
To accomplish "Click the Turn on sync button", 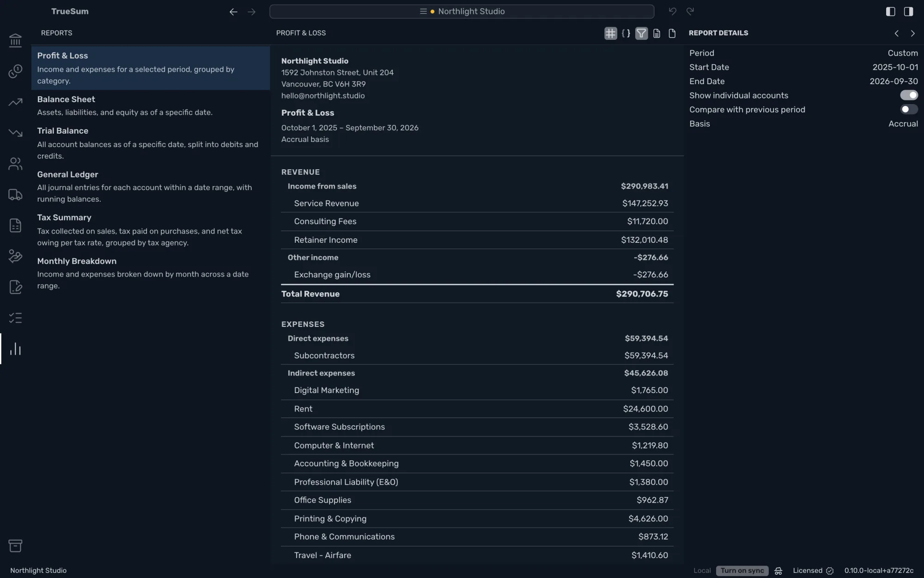I will pos(742,571).
